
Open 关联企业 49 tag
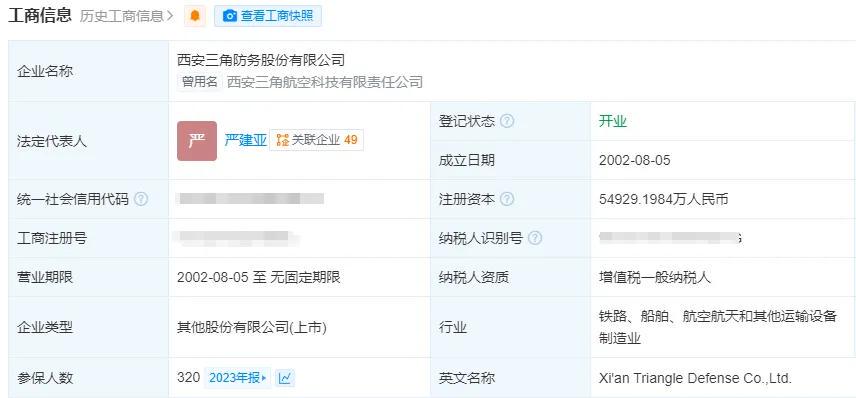317,140
